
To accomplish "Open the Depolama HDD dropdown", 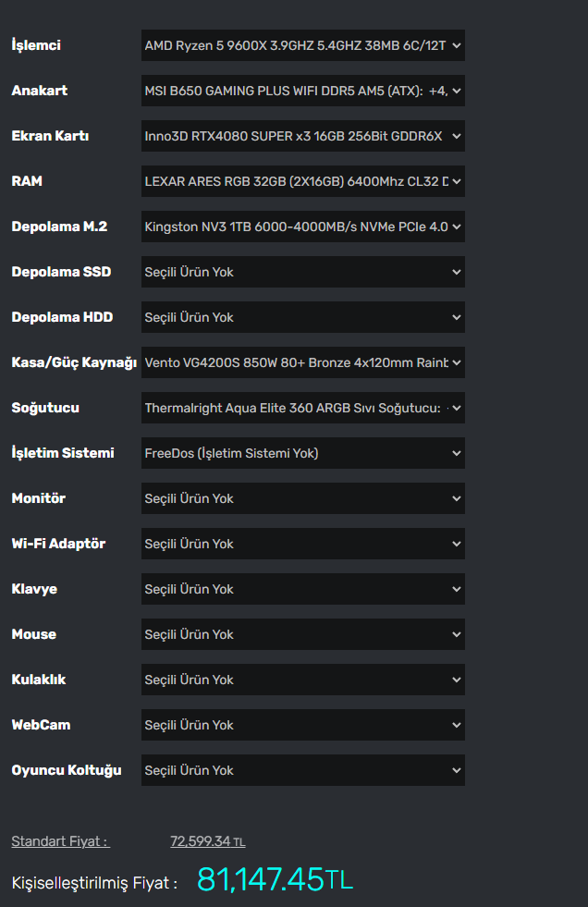I will (x=302, y=317).
